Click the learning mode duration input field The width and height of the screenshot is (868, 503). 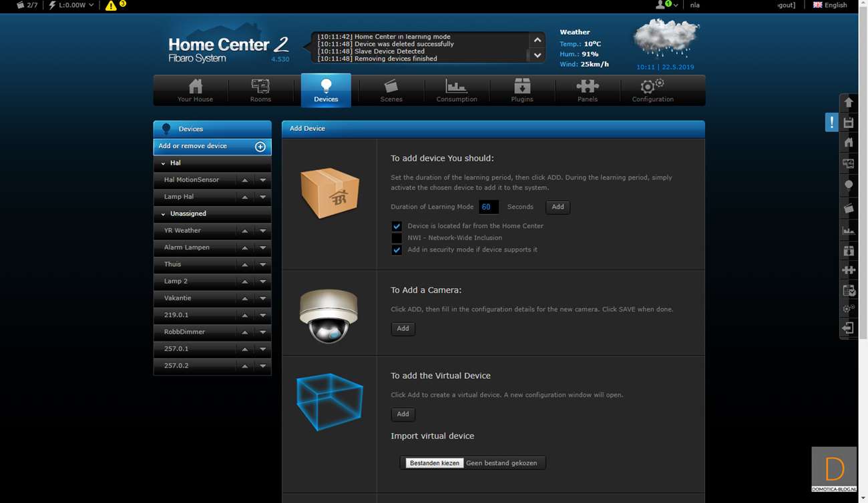tap(488, 207)
